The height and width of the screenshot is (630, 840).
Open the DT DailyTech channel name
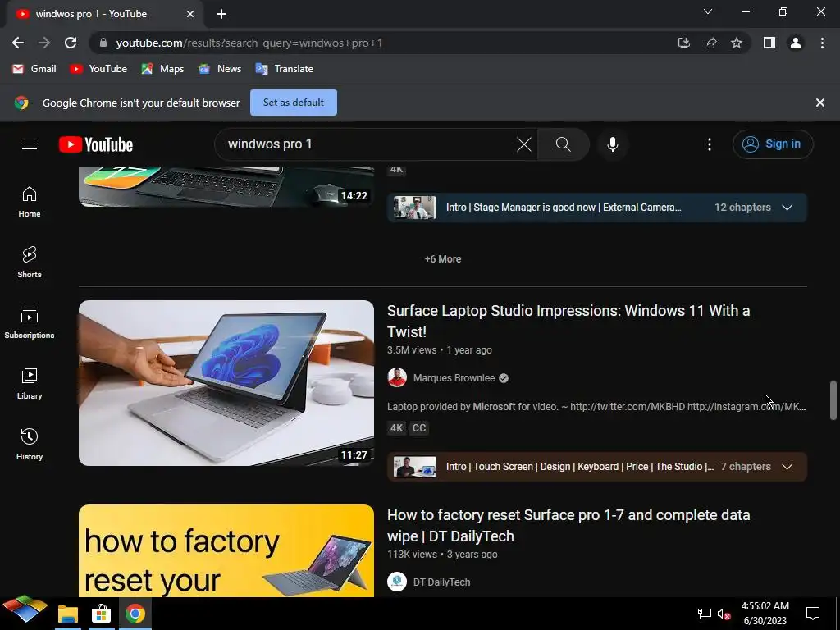coord(441,582)
